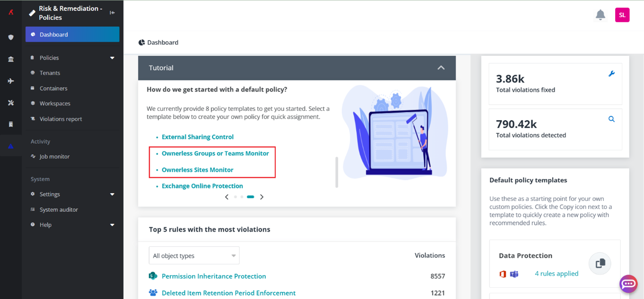Viewport: 644px width, 299px height.
Task: Select first tutorial pagination dot
Action: pos(235,197)
